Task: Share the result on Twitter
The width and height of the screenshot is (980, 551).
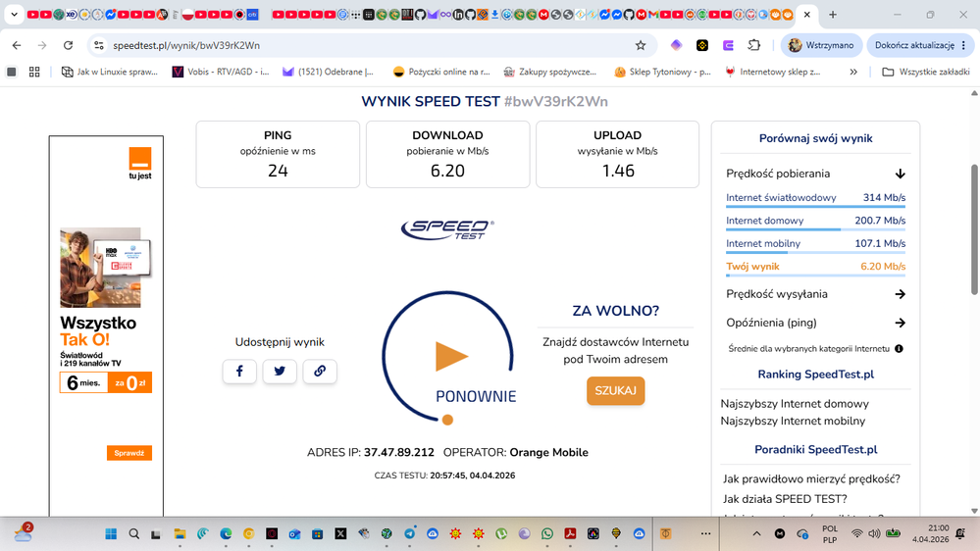Action: tap(280, 371)
